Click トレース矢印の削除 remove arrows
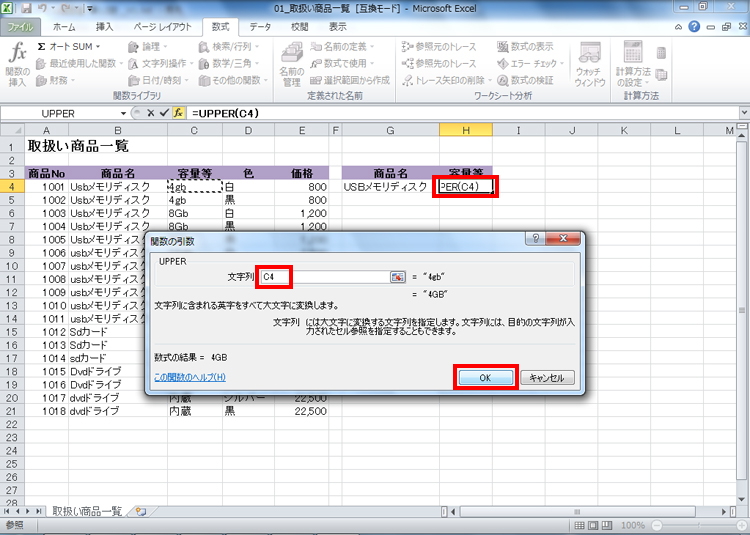The image size is (750, 535). pyautogui.click(x=446, y=80)
